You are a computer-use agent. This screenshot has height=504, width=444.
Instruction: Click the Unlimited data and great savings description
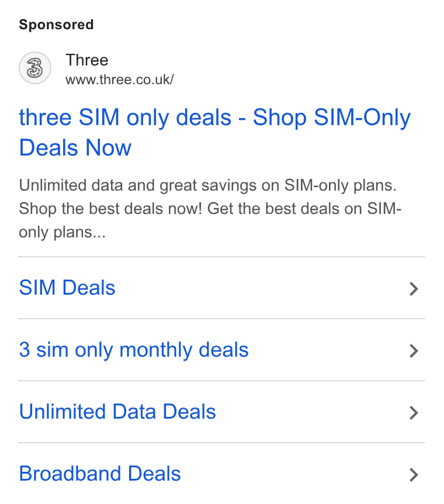coord(210,208)
